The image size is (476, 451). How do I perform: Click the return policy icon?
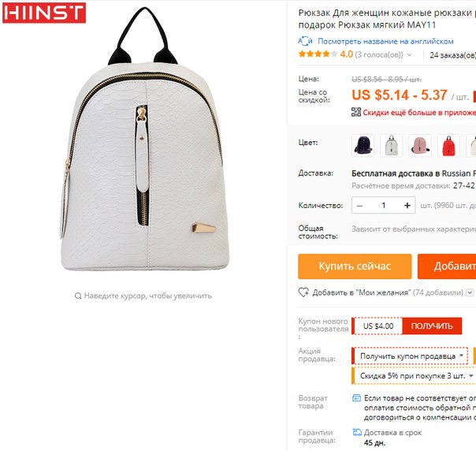356,398
